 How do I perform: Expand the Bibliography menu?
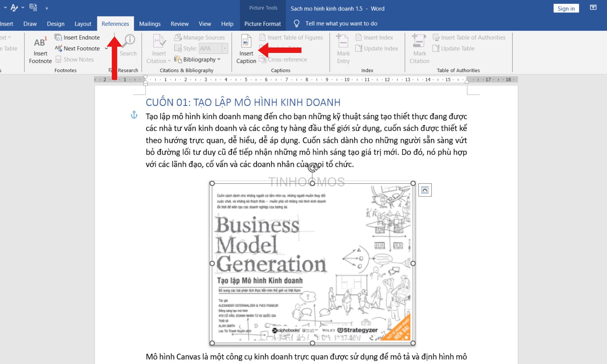(x=197, y=59)
